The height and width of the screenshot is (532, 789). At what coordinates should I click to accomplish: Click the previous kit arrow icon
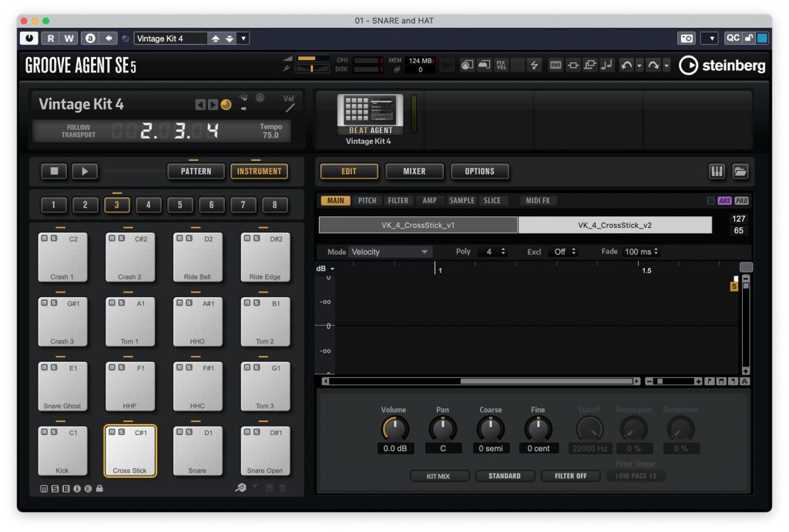coord(200,105)
